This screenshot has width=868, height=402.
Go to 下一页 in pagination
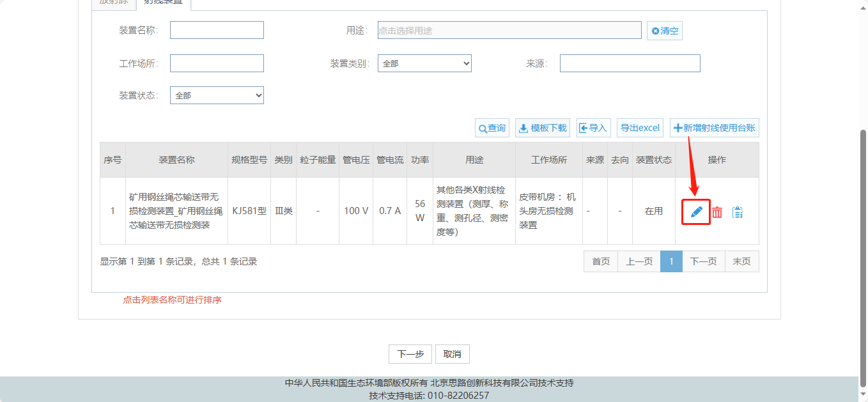tap(703, 261)
